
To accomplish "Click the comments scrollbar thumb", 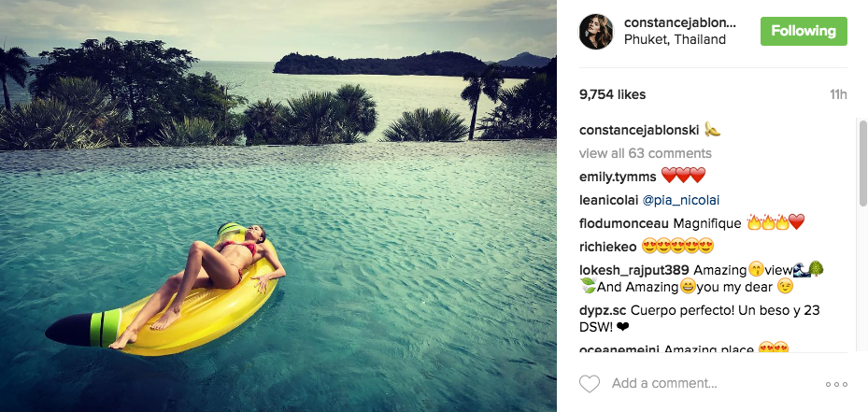I will coord(862,163).
